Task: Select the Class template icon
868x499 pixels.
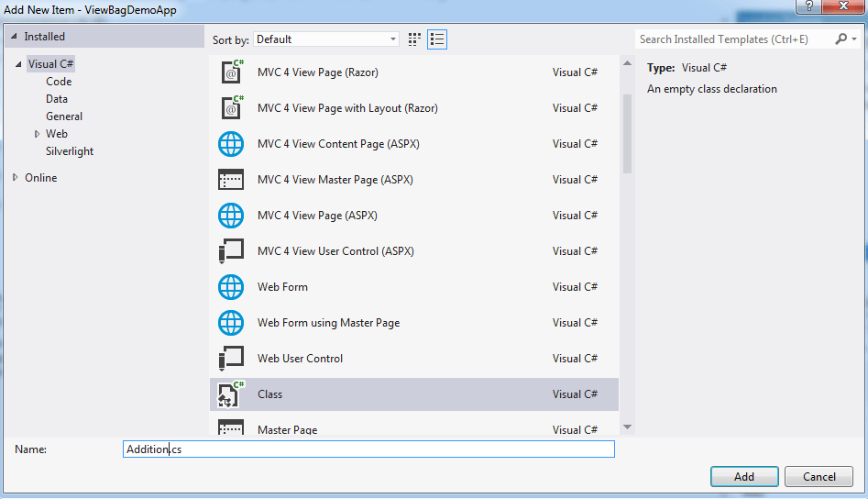Action: click(231, 394)
